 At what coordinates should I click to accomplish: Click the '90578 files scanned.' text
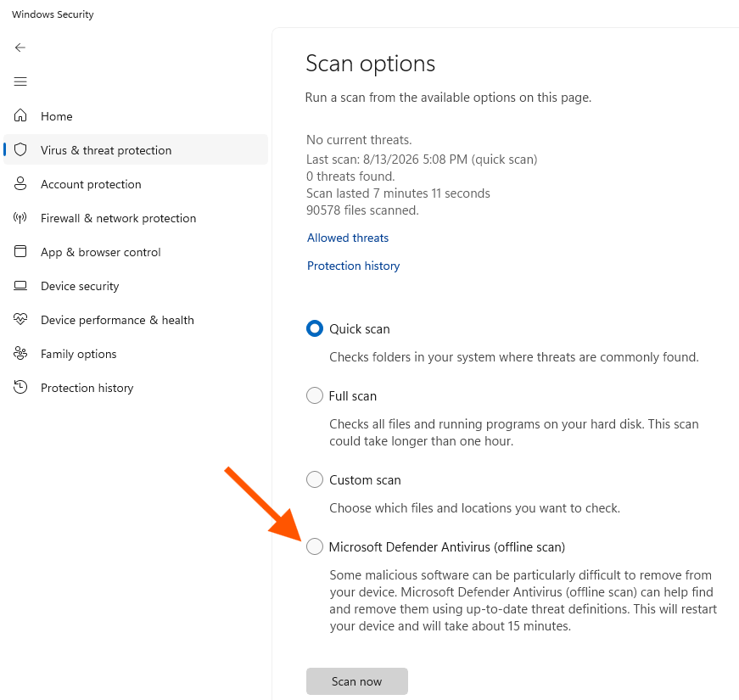click(x=362, y=210)
